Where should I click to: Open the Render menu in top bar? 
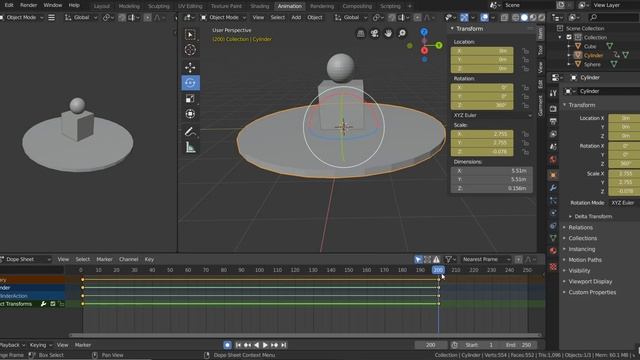[x=29, y=5]
